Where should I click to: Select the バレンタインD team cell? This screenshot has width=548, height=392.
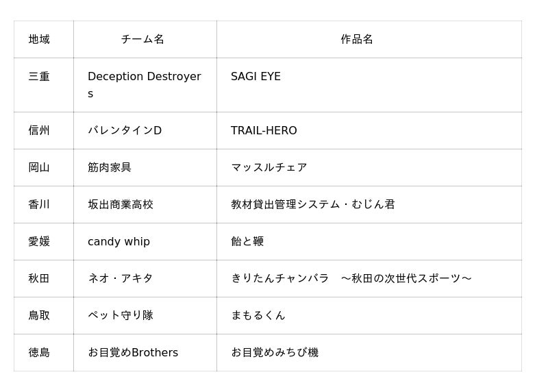point(125,130)
